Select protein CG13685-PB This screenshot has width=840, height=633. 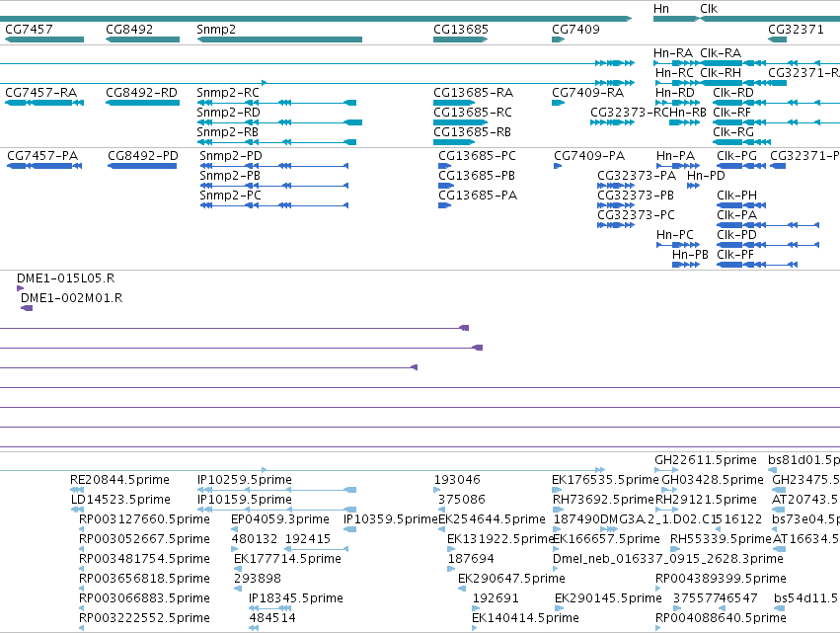(x=477, y=176)
